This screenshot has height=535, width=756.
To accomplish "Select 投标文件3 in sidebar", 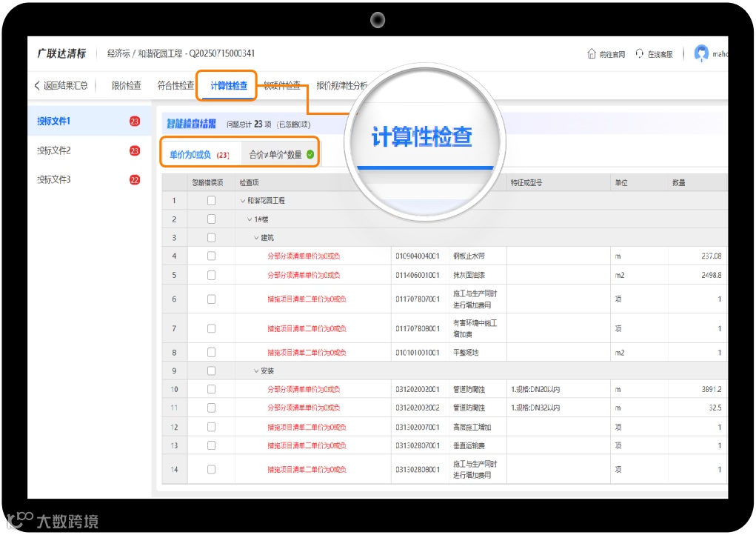I will [89, 179].
